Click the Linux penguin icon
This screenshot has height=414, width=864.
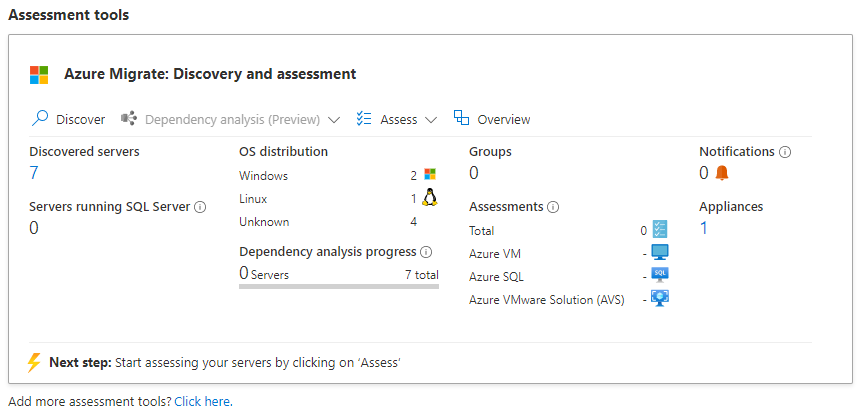[430, 197]
